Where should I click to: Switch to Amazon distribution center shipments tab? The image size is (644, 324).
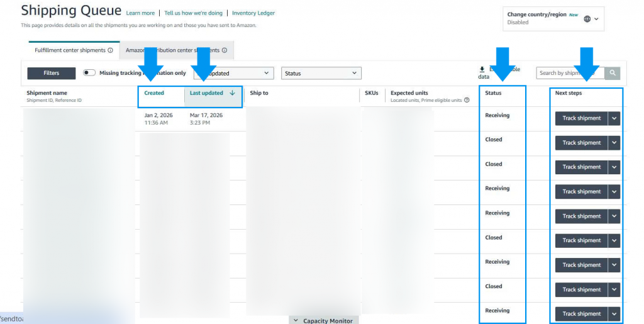point(173,50)
